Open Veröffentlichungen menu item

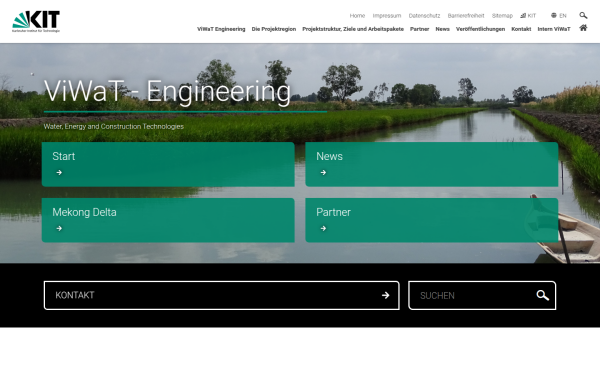point(480,29)
